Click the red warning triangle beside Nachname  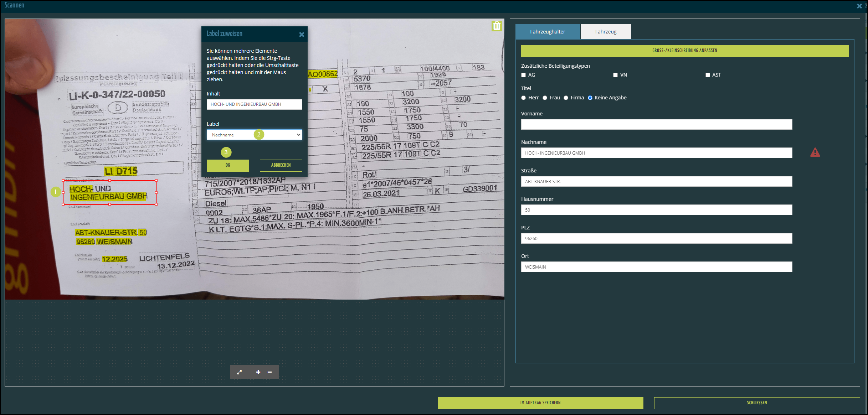[815, 153]
